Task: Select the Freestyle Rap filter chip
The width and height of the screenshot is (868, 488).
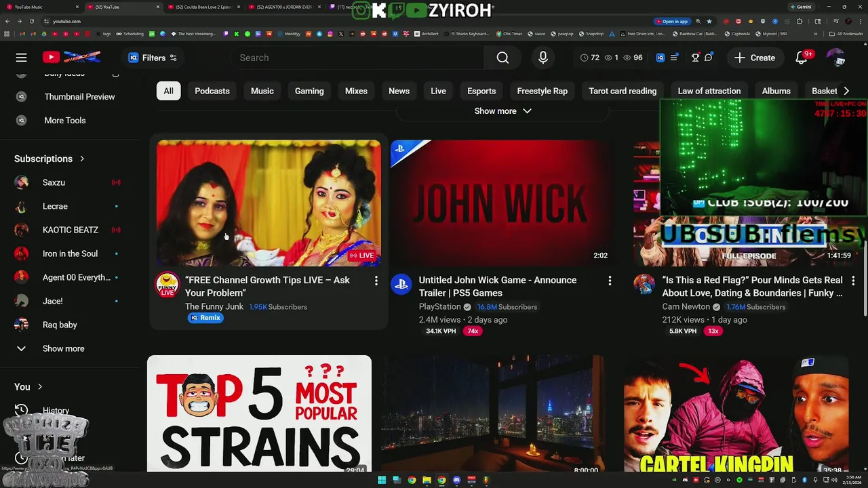Action: click(x=542, y=91)
